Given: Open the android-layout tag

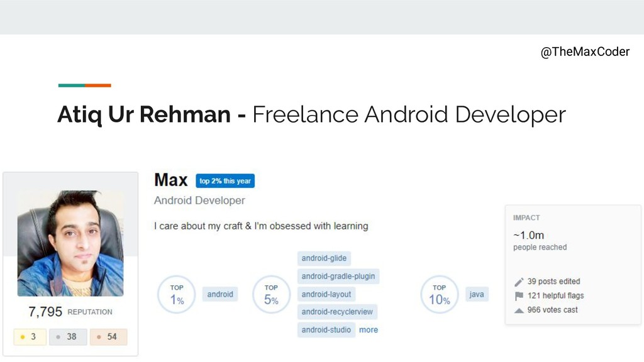Looking at the screenshot, I should [326, 294].
